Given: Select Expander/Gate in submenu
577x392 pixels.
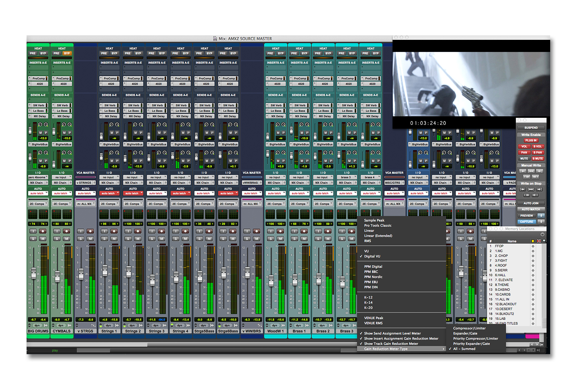Looking at the screenshot, I should coord(476,333).
